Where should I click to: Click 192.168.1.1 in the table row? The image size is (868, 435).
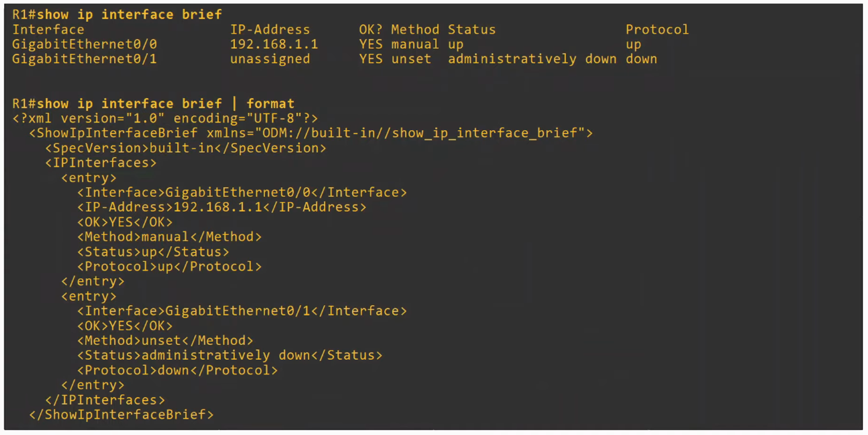point(274,44)
